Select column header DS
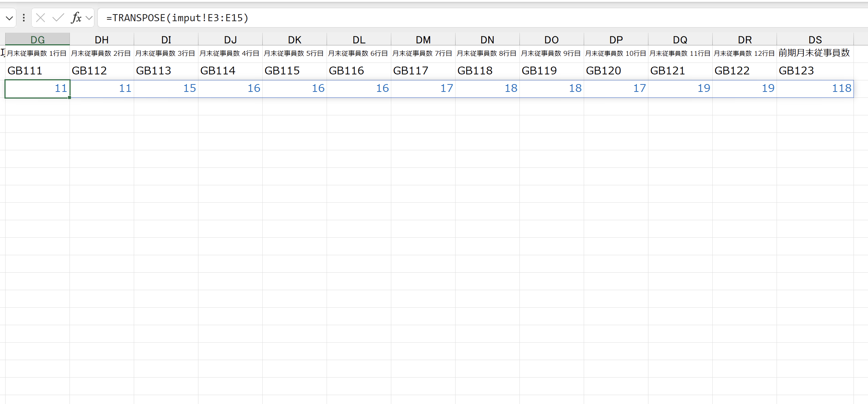The width and height of the screenshot is (868, 404). [815, 39]
